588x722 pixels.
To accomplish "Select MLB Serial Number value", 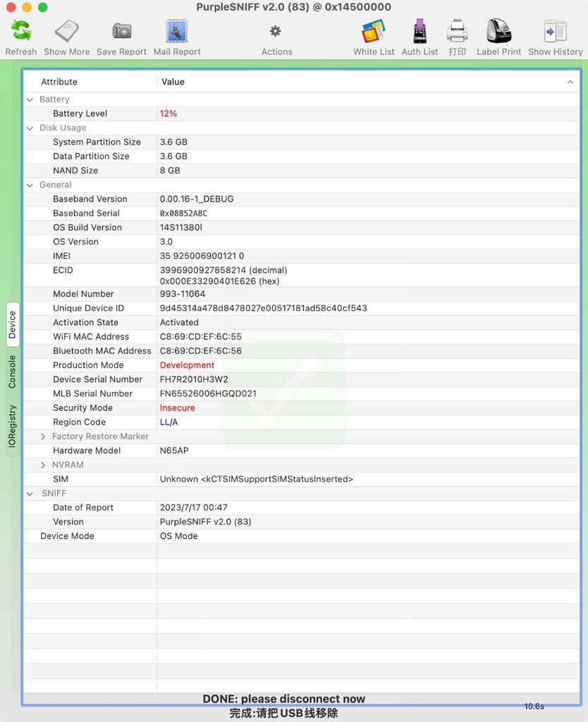I will (208, 393).
